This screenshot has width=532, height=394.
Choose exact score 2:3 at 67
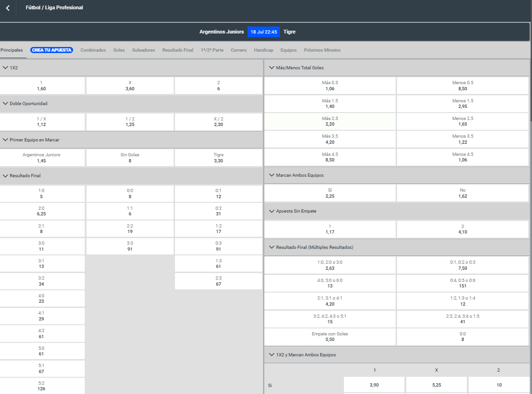[x=218, y=281]
